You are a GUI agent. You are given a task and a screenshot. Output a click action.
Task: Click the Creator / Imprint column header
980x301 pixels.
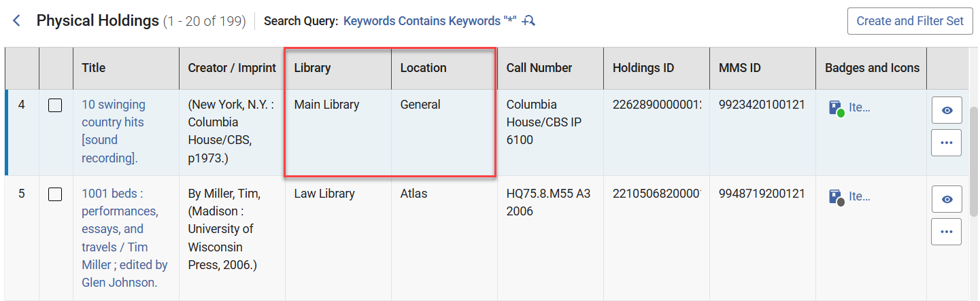pyautogui.click(x=233, y=68)
